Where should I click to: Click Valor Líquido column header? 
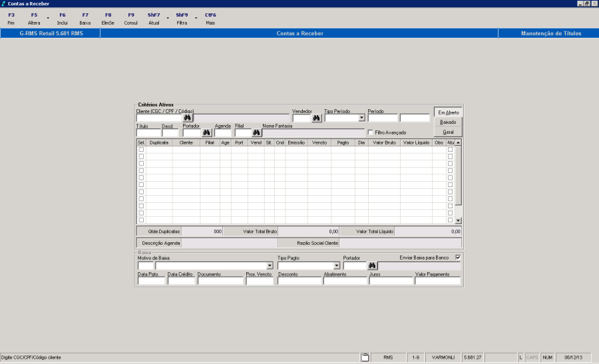(416, 142)
